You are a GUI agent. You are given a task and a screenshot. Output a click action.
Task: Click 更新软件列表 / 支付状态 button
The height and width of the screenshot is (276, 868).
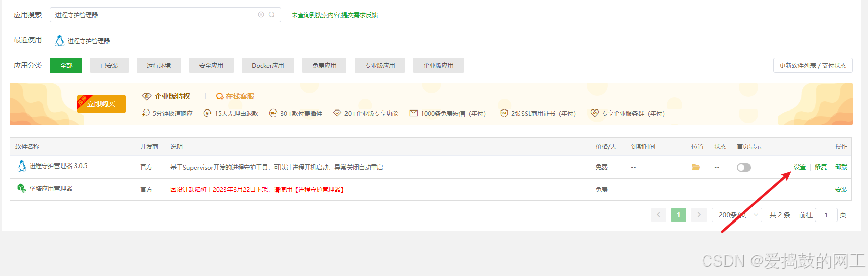[x=813, y=65]
